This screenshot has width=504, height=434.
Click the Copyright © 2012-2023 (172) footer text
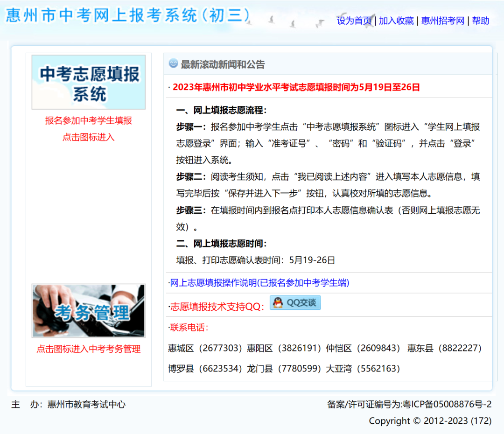430,421
